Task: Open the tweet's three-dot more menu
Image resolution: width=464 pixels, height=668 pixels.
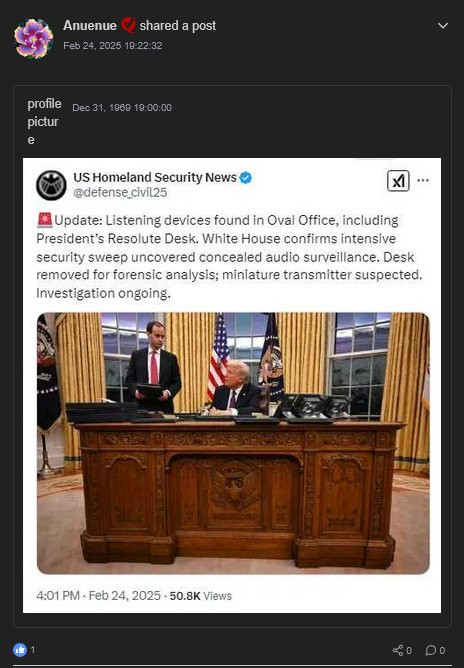Action: pos(423,180)
